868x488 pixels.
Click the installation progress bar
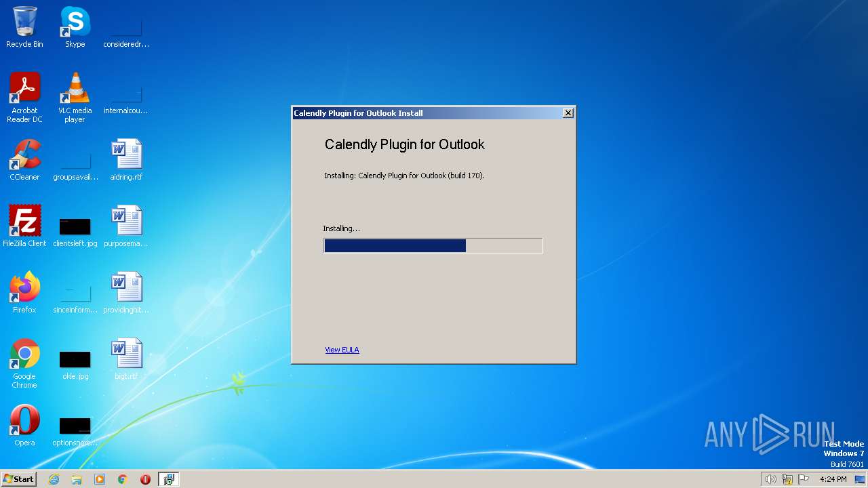[x=433, y=245]
